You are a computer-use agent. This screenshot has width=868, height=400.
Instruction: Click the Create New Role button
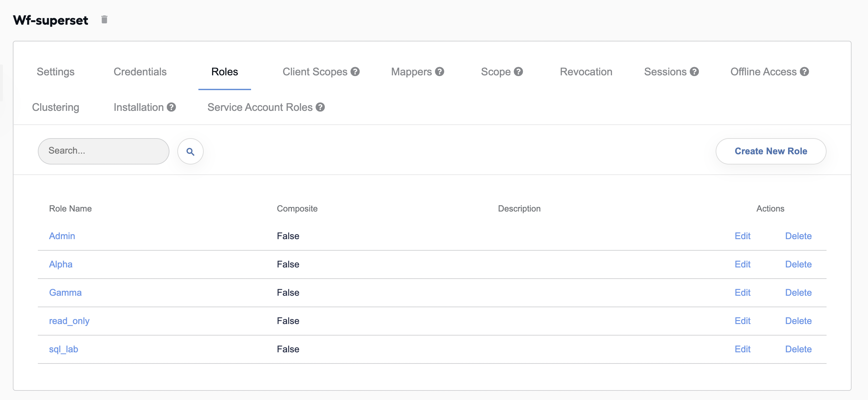(x=771, y=151)
